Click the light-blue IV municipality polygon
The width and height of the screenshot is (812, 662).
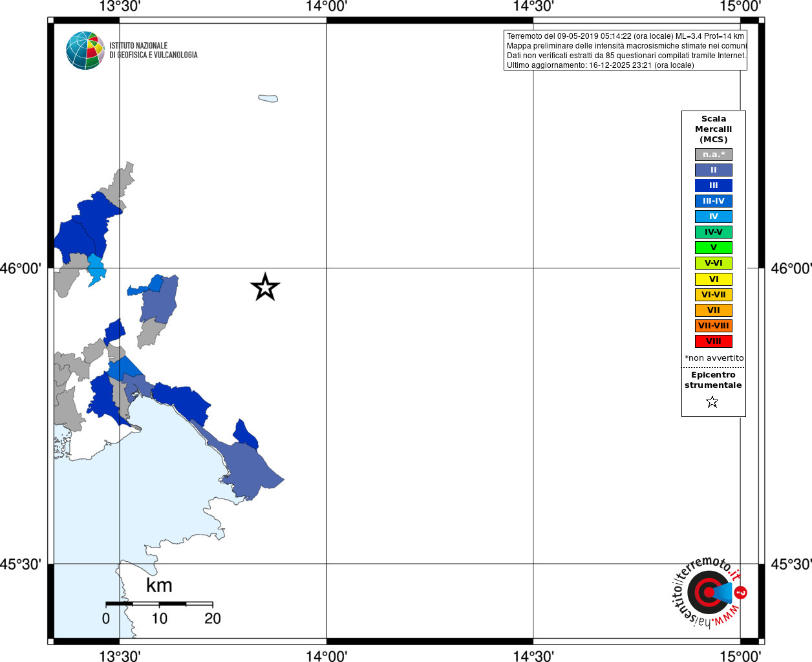coord(96,270)
